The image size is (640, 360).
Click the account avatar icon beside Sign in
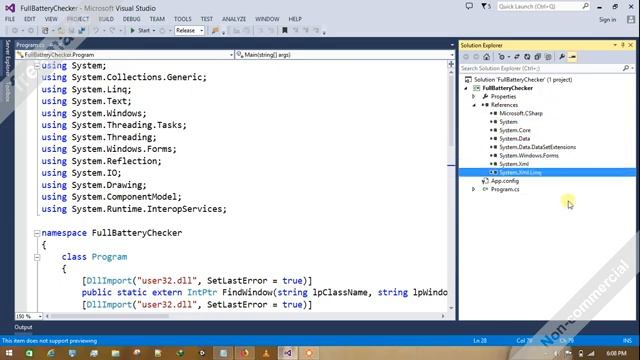[631, 19]
